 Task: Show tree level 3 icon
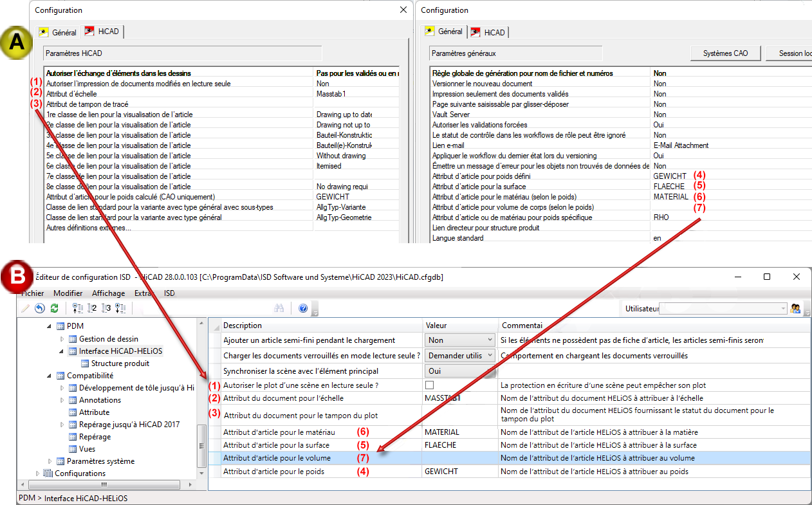106,308
